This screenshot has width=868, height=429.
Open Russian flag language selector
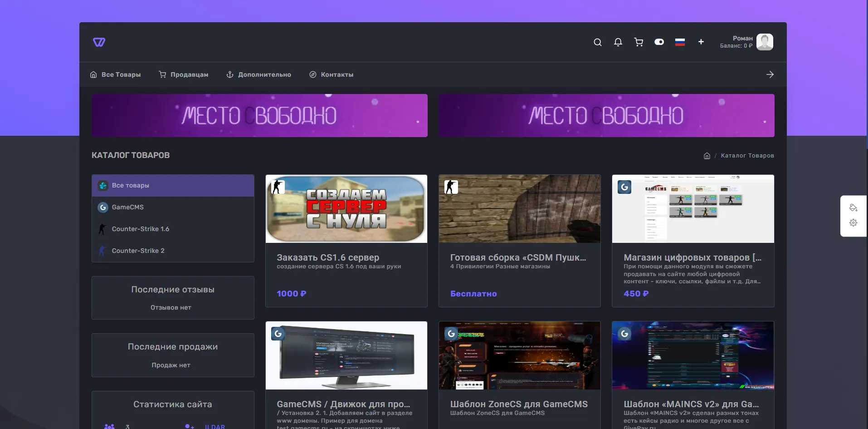[x=680, y=42]
